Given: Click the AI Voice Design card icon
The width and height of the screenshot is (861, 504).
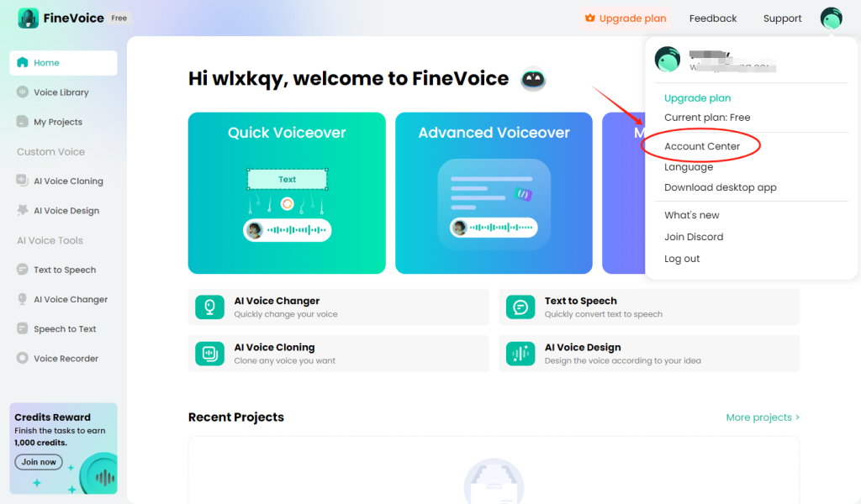Looking at the screenshot, I should [x=520, y=354].
